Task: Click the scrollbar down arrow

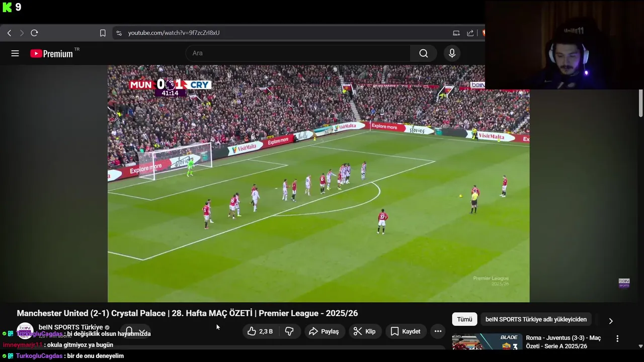Action: [640, 346]
